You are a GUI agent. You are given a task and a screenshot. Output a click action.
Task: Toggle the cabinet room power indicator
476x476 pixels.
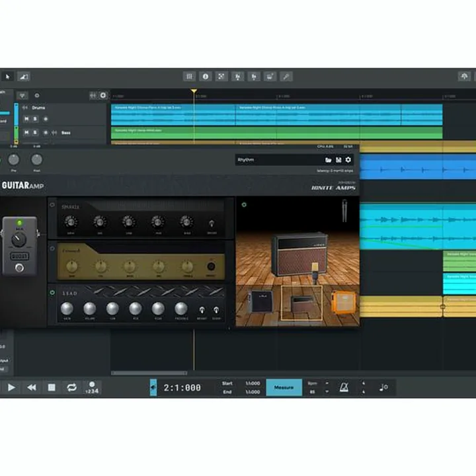[x=244, y=205]
